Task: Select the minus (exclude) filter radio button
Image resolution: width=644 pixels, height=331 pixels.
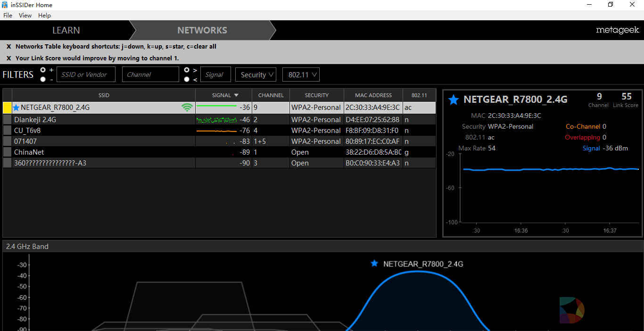Action: tap(43, 79)
